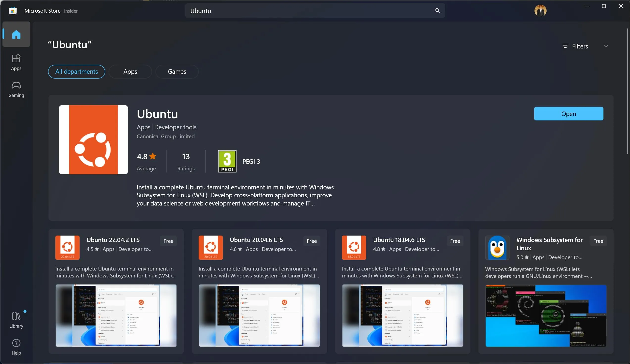Viewport: 630px width, 364px height.
Task: Go to the Home sidebar icon
Action: (x=16, y=34)
